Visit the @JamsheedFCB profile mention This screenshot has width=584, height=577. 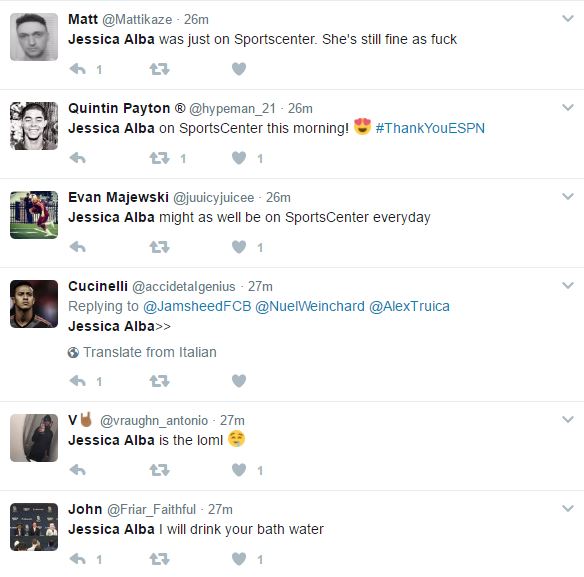(x=197, y=306)
